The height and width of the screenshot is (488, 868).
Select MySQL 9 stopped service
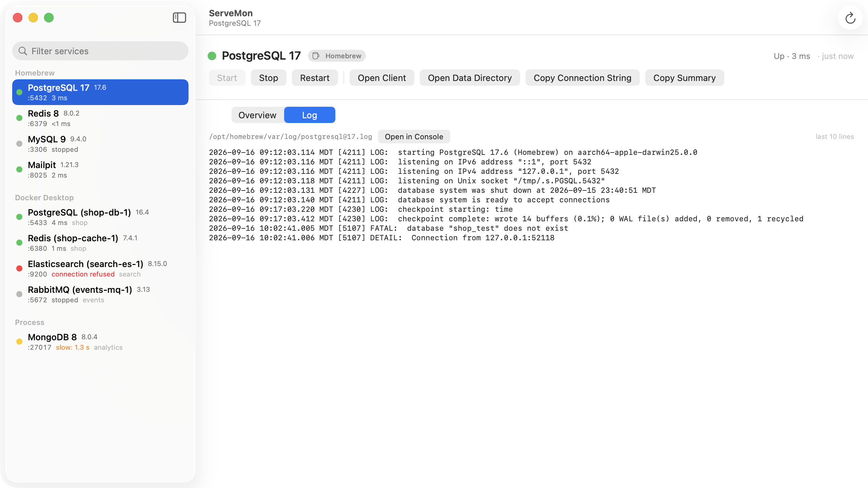tap(100, 144)
